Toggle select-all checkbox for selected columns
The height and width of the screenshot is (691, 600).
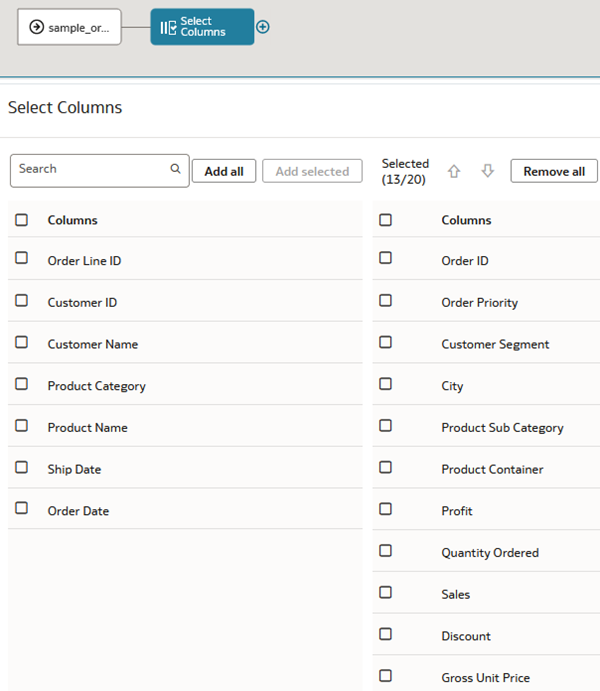386,220
